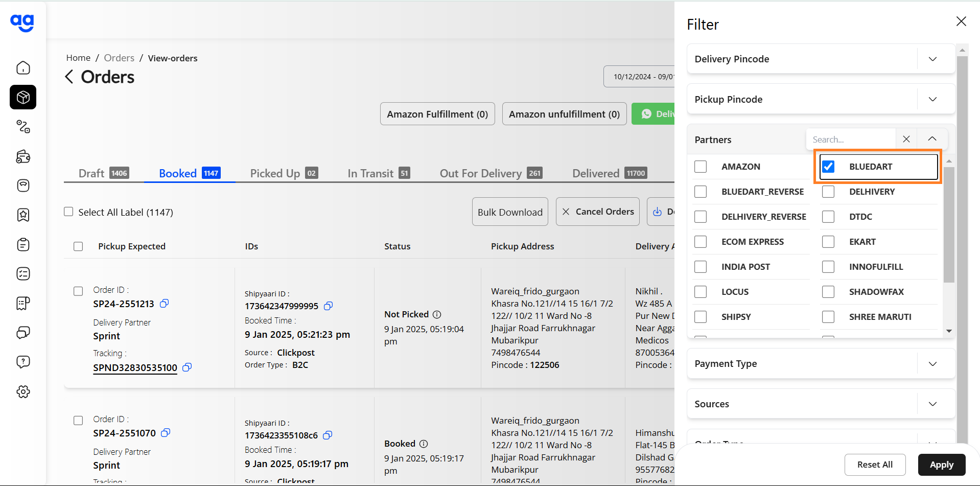Click the Bulk Download button
Screen dimensions: 980x486
510,212
